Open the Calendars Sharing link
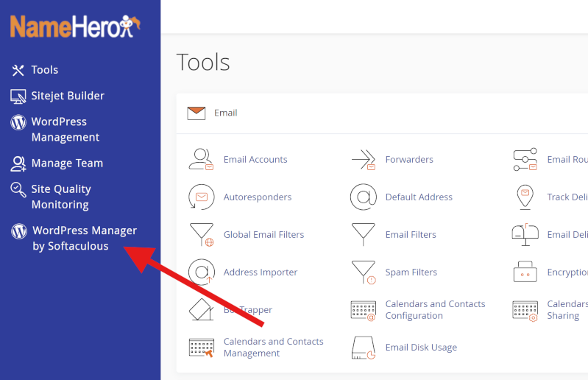Image resolution: width=588 pixels, height=380 pixels. (x=567, y=309)
